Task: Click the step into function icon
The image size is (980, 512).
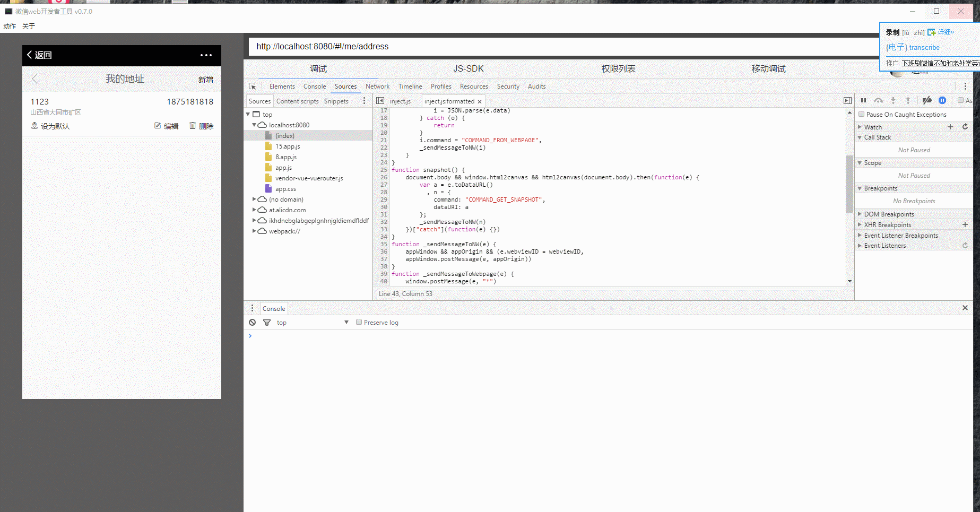Action: coord(893,100)
